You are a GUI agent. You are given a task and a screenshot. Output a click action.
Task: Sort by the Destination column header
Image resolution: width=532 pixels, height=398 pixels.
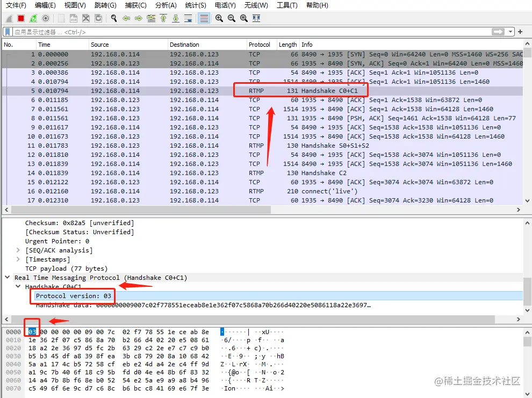coord(207,45)
